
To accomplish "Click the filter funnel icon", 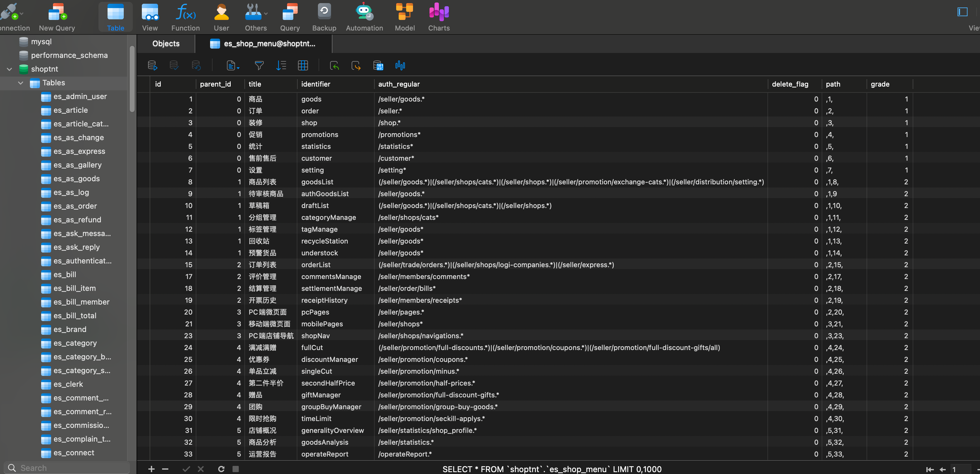I will pos(259,65).
